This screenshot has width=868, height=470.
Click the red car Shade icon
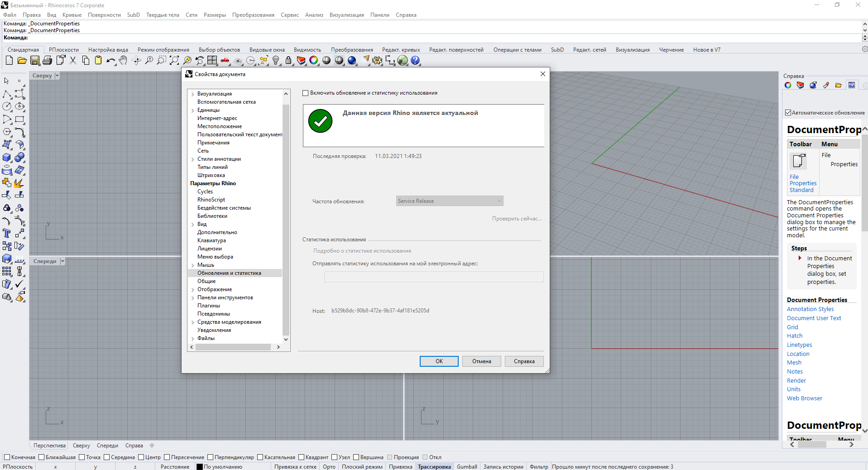coord(225,60)
